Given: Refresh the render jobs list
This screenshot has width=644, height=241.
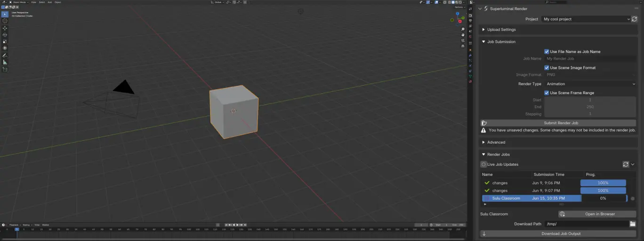Looking at the screenshot, I should click(626, 164).
